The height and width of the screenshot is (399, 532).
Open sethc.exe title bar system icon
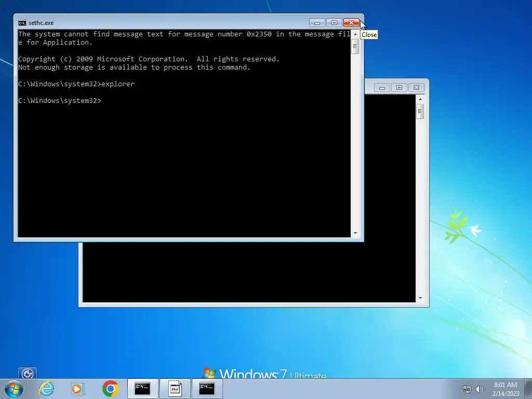click(22, 23)
